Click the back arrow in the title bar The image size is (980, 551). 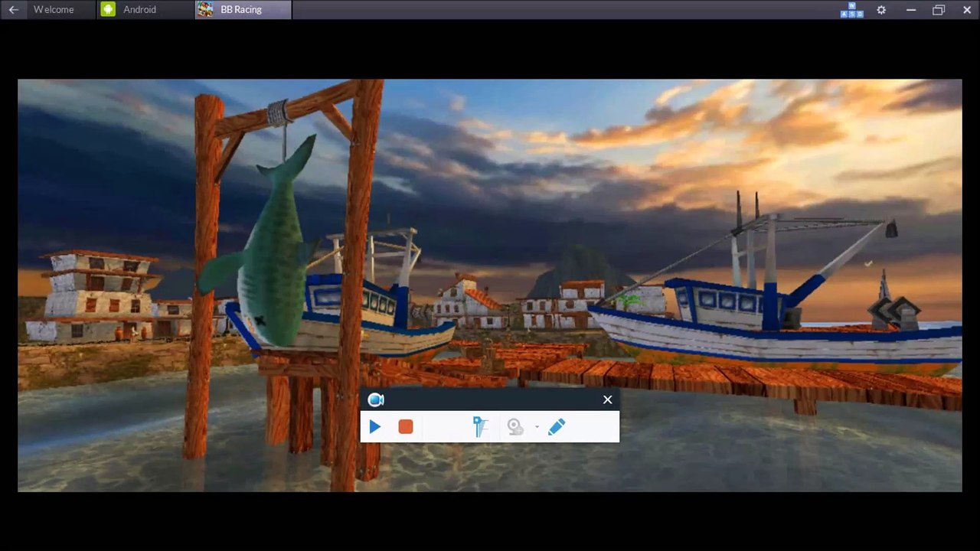click(x=13, y=10)
